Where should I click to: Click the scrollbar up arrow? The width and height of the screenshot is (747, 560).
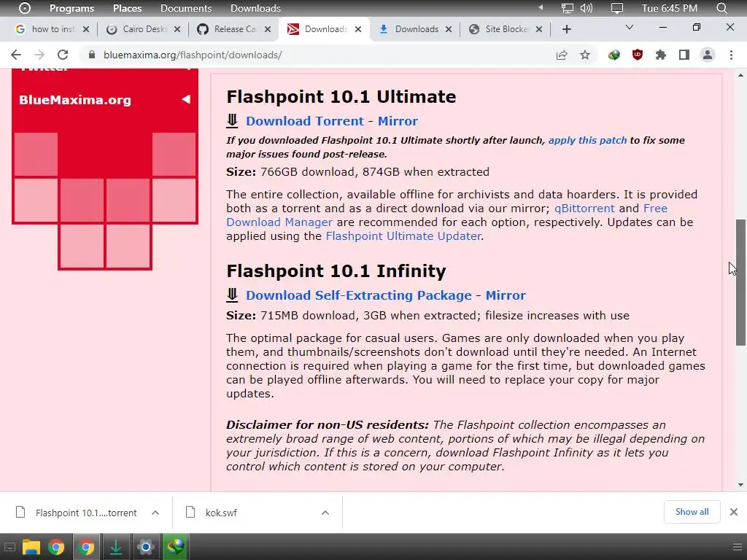(740, 75)
